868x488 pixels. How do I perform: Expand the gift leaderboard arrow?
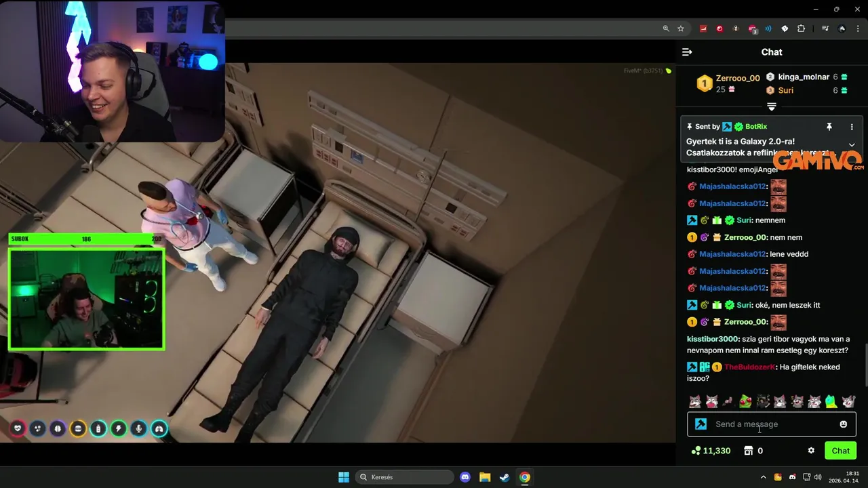coord(771,107)
